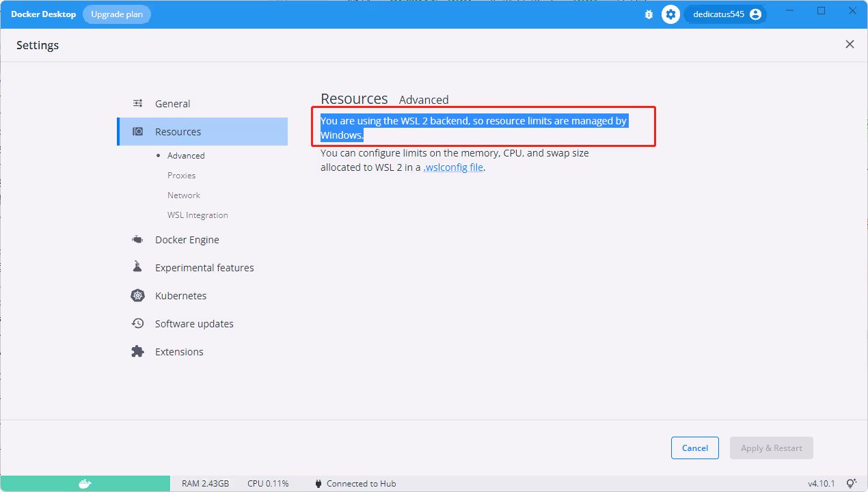Open the .wslconfig file link
Viewport: 868px width, 492px height.
454,167
